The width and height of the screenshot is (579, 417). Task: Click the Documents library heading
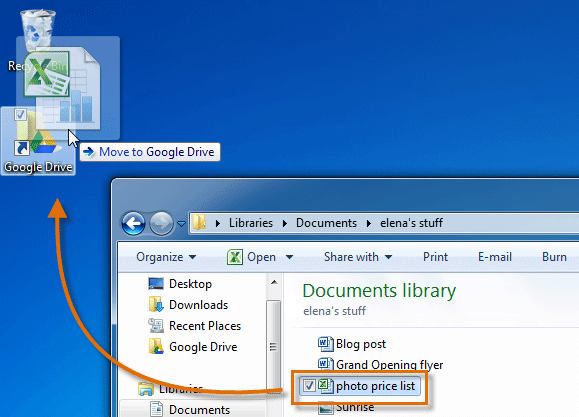(x=379, y=291)
